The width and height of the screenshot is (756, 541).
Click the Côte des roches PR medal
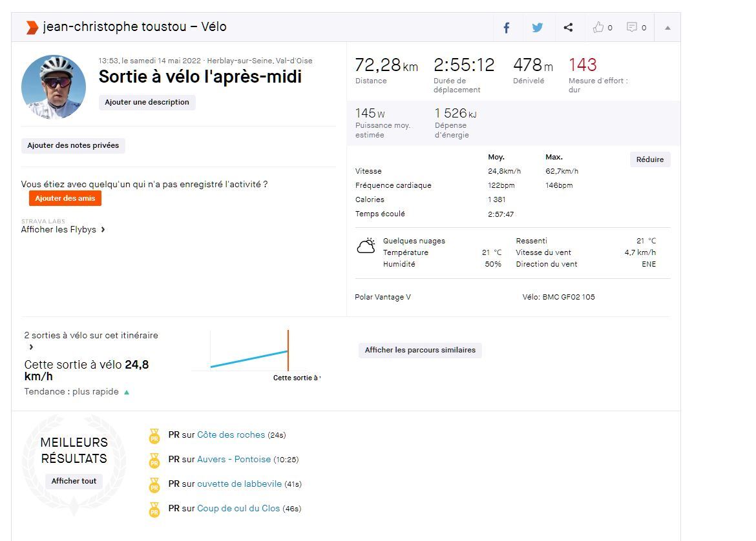pyautogui.click(x=154, y=436)
